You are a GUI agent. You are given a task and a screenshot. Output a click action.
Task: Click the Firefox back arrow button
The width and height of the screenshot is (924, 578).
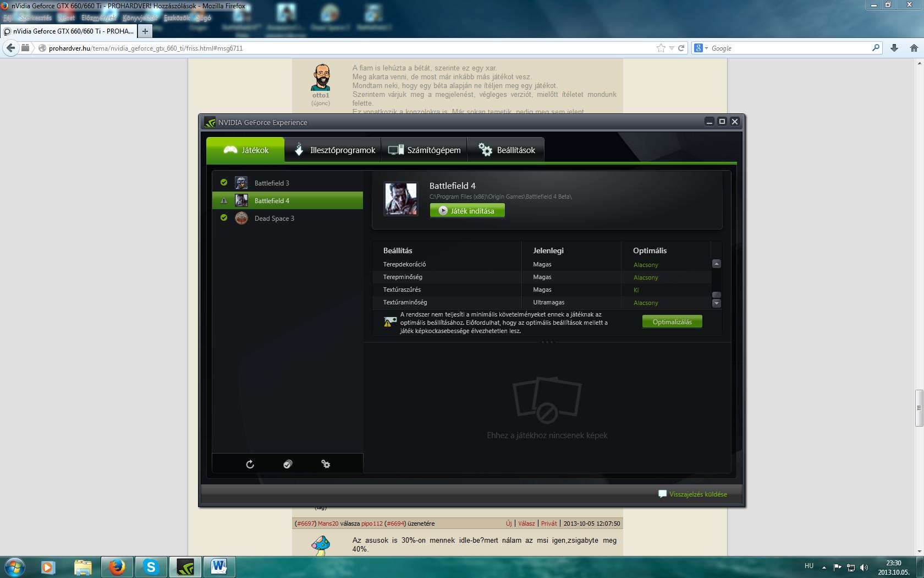coord(10,48)
